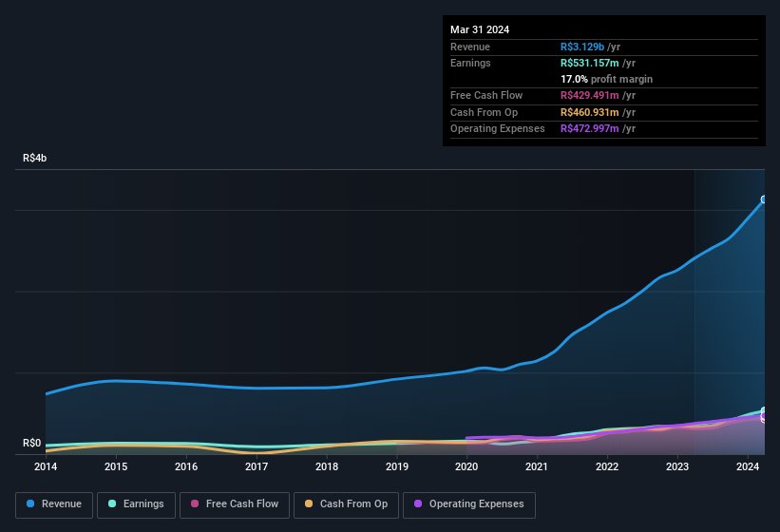Viewport: 780px width, 532px height.
Task: Click the Free Cash Flow label in tooltip
Action: point(486,95)
